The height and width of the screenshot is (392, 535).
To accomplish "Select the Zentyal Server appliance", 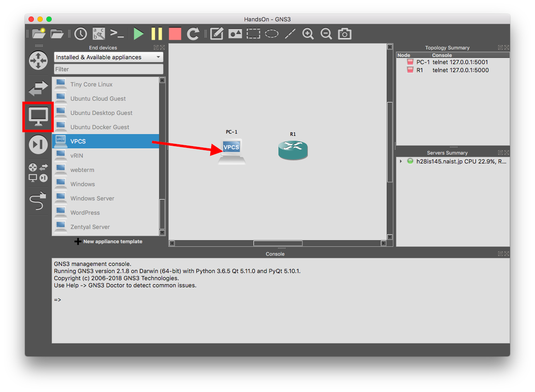I will pyautogui.click(x=106, y=227).
